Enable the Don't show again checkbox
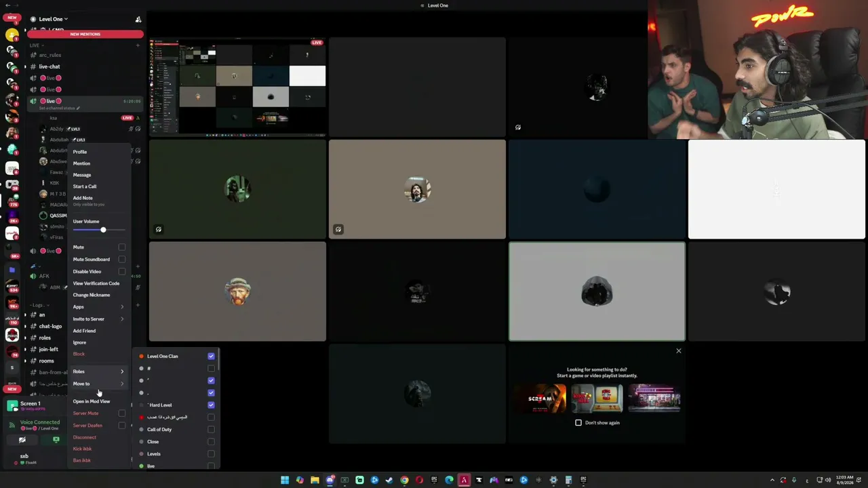Viewport: 868px width, 488px height. pos(578,422)
